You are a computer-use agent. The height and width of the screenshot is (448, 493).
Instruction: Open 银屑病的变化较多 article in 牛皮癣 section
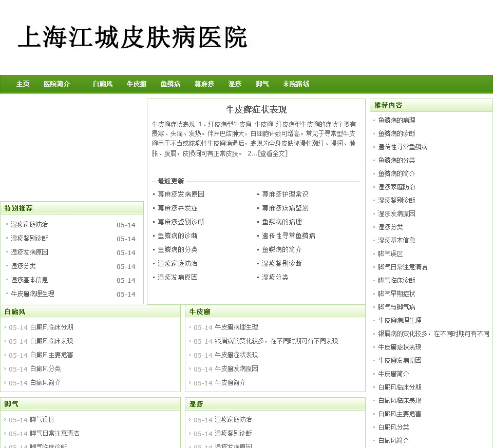click(276, 341)
